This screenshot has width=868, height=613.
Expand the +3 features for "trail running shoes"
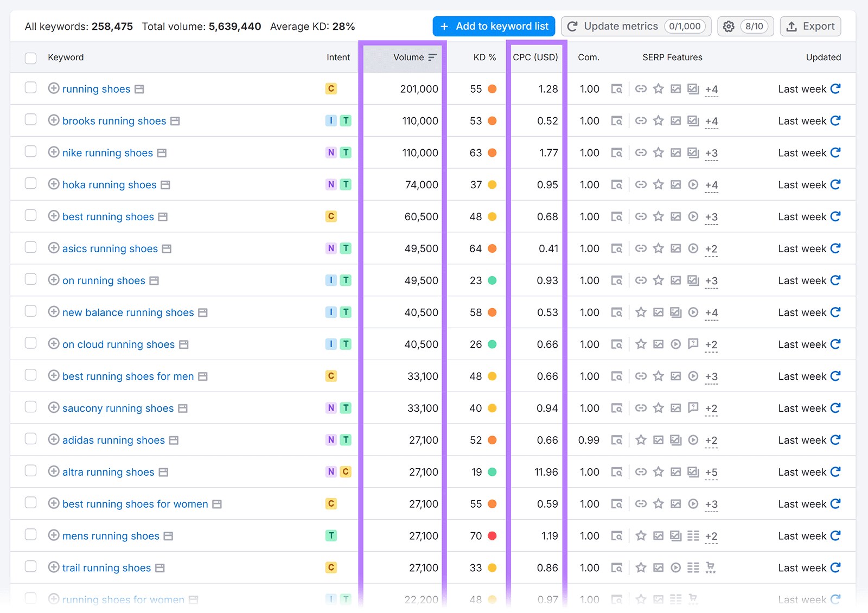(x=711, y=568)
